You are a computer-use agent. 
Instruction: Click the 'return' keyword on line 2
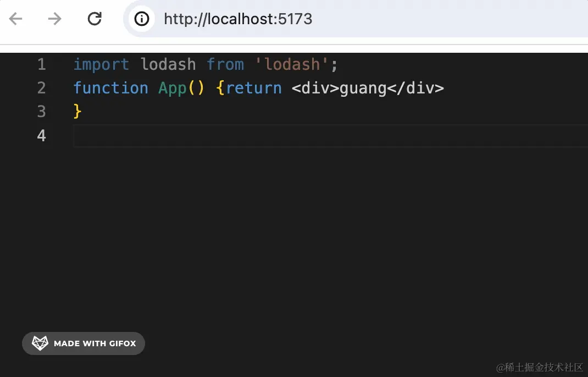(253, 88)
